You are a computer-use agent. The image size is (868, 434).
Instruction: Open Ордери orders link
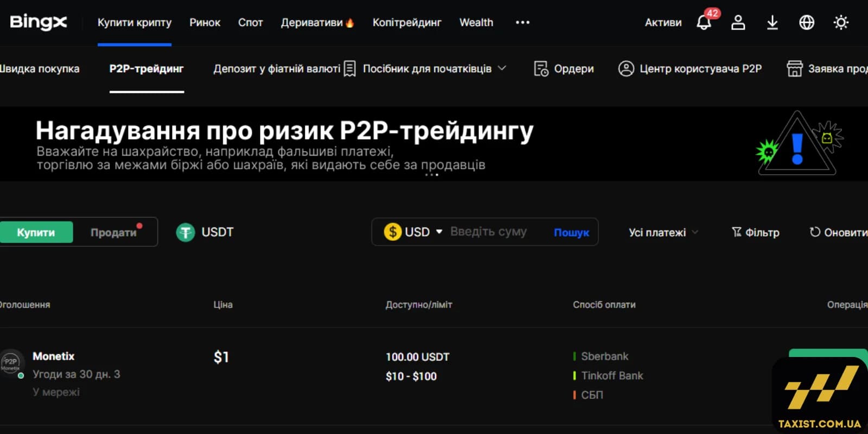(x=574, y=69)
